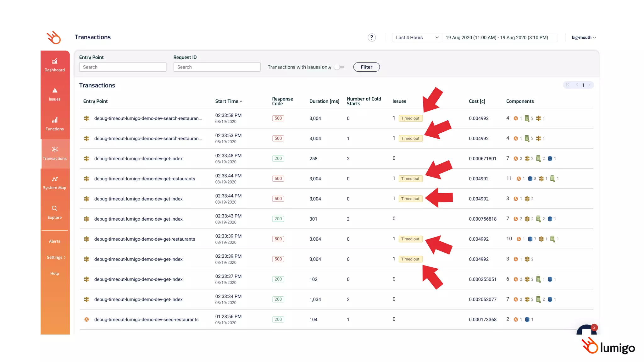Image resolution: width=644 pixels, height=362 pixels.
Task: Click the Explore magnifier icon
Action: coord(55,208)
